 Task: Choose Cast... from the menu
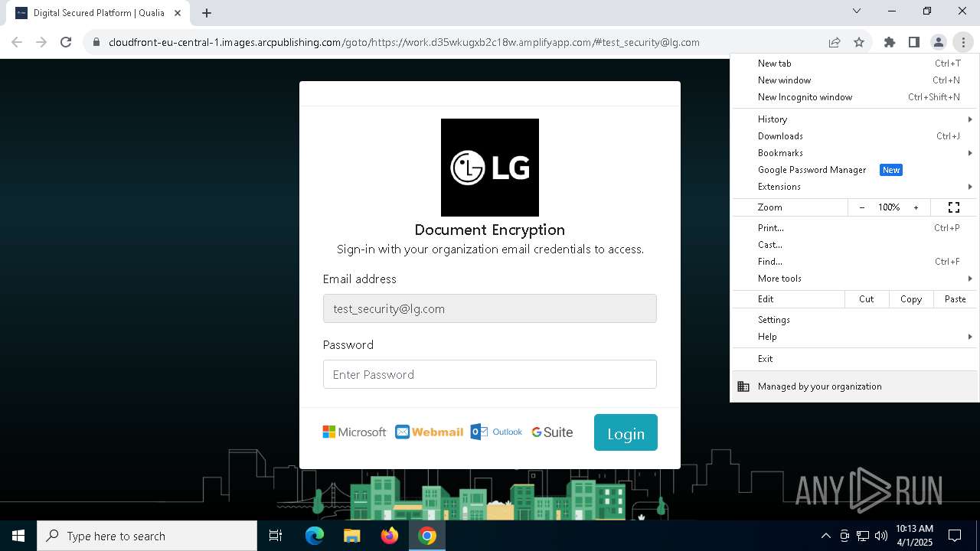pyautogui.click(x=855, y=245)
